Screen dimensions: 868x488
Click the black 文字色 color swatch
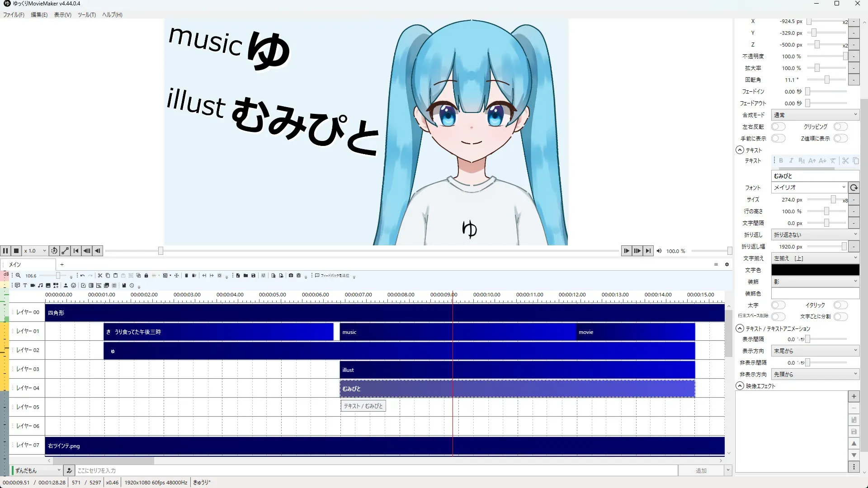pos(815,270)
